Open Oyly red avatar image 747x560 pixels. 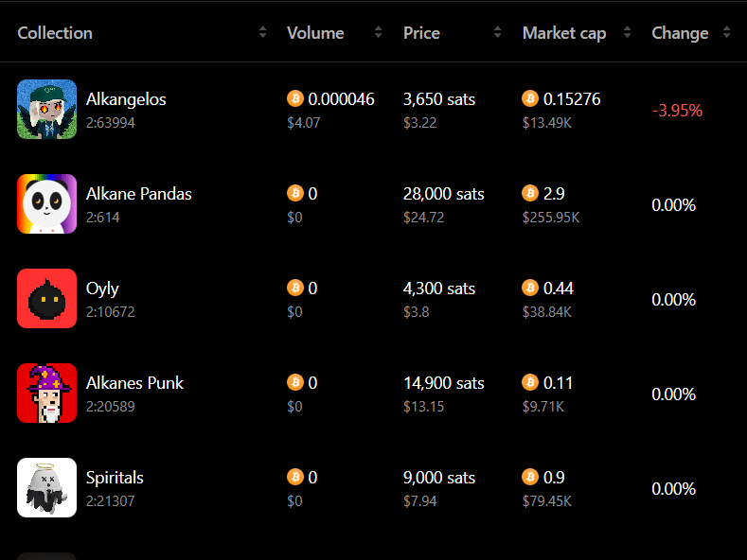click(46, 299)
